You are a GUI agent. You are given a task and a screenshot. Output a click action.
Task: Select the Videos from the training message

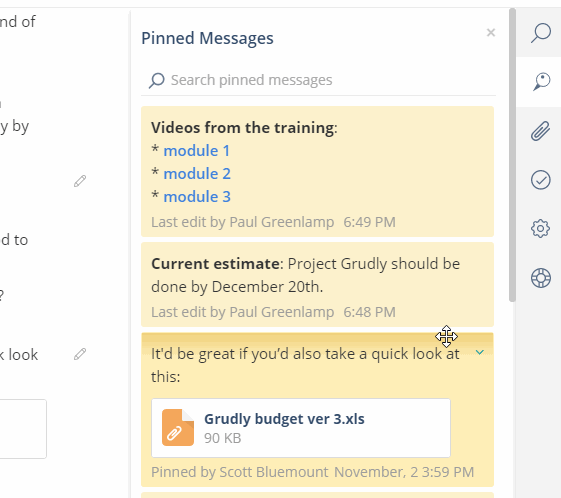point(317,171)
